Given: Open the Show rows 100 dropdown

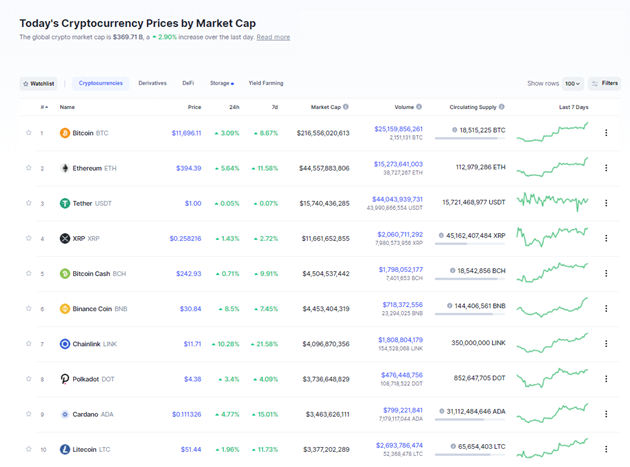Looking at the screenshot, I should [573, 84].
